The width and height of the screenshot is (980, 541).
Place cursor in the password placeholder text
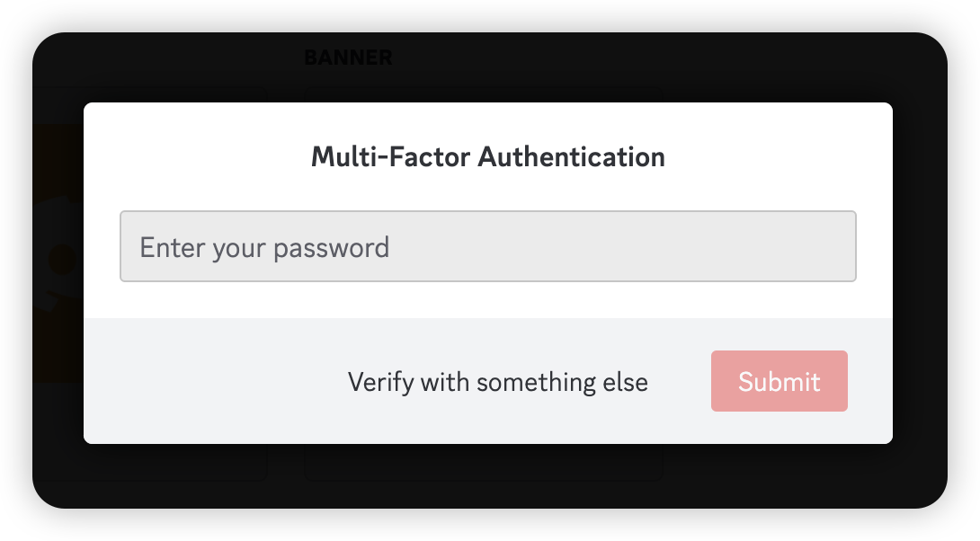(x=264, y=247)
